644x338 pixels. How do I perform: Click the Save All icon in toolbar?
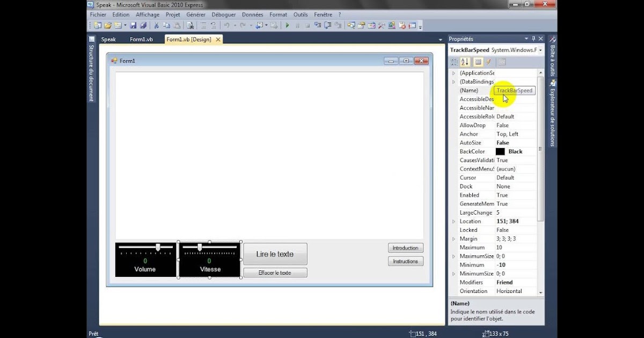143,25
